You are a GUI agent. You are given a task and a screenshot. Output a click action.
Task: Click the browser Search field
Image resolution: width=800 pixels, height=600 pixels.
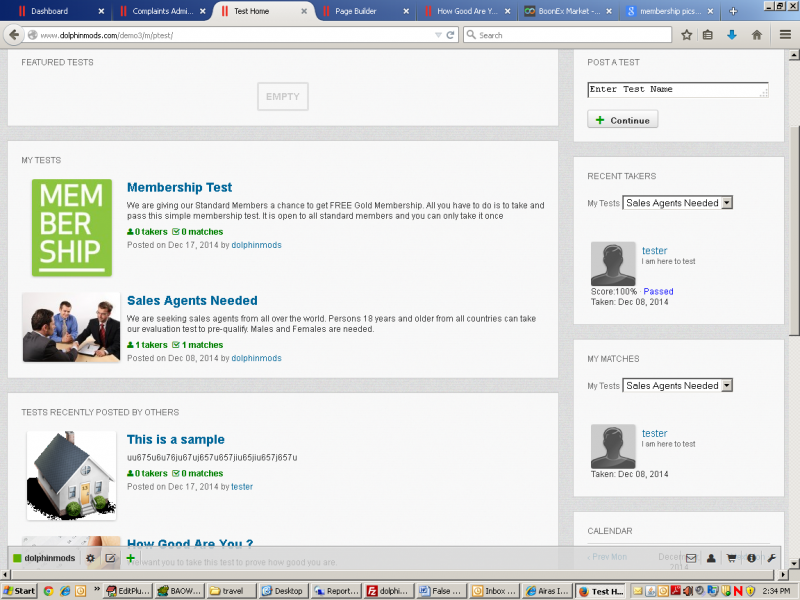[x=567, y=35]
